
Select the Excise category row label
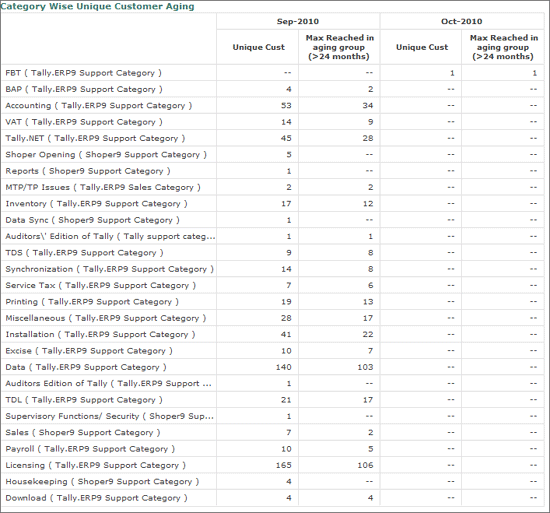pyautogui.click(x=89, y=351)
